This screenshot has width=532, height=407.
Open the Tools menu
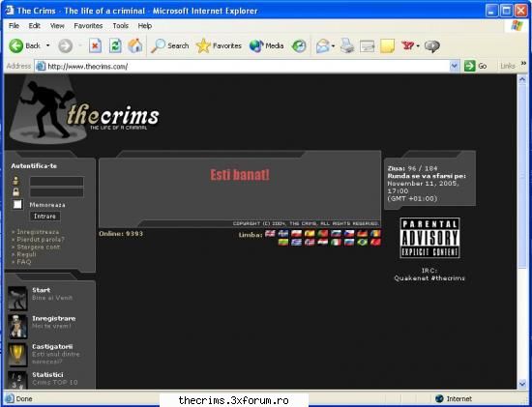point(121,26)
